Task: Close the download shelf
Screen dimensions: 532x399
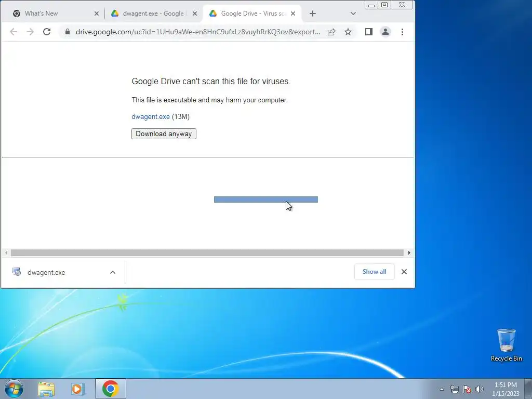Action: coord(404,272)
